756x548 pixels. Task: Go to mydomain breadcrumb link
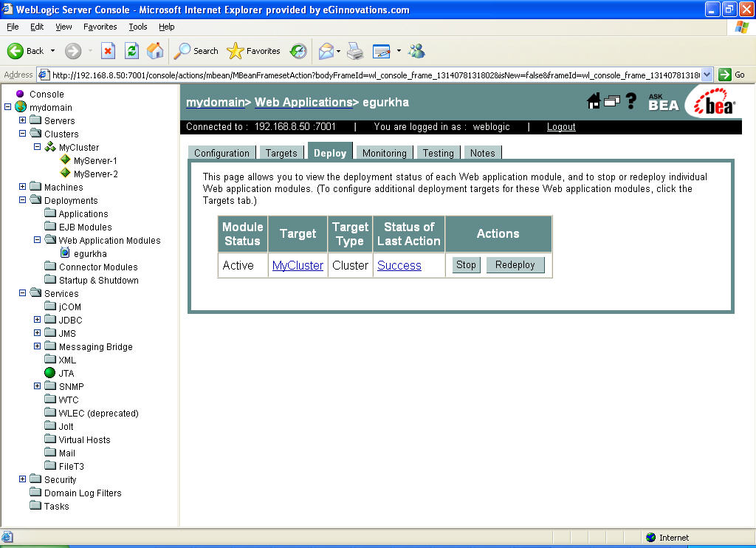tap(216, 102)
